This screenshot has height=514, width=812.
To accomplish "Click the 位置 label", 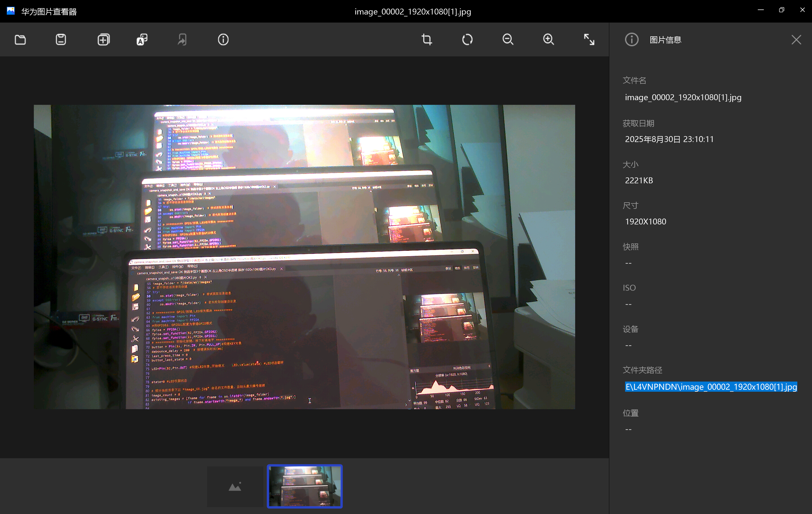I will 630,413.
